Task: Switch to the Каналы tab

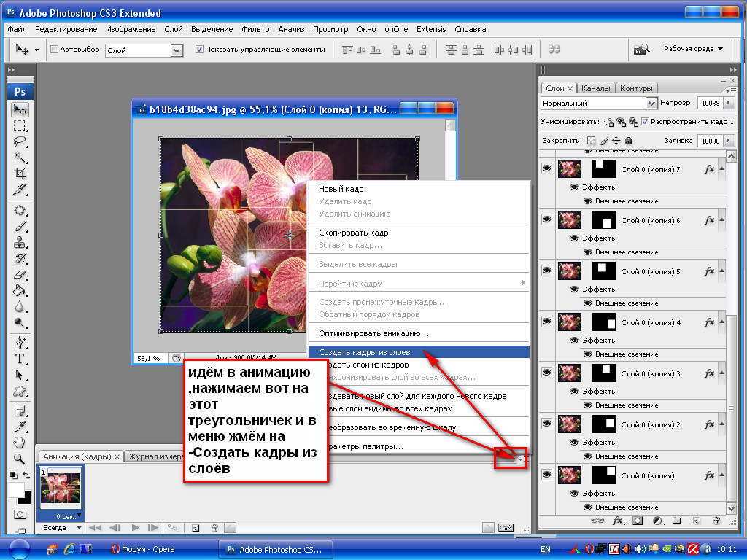Action: point(595,88)
